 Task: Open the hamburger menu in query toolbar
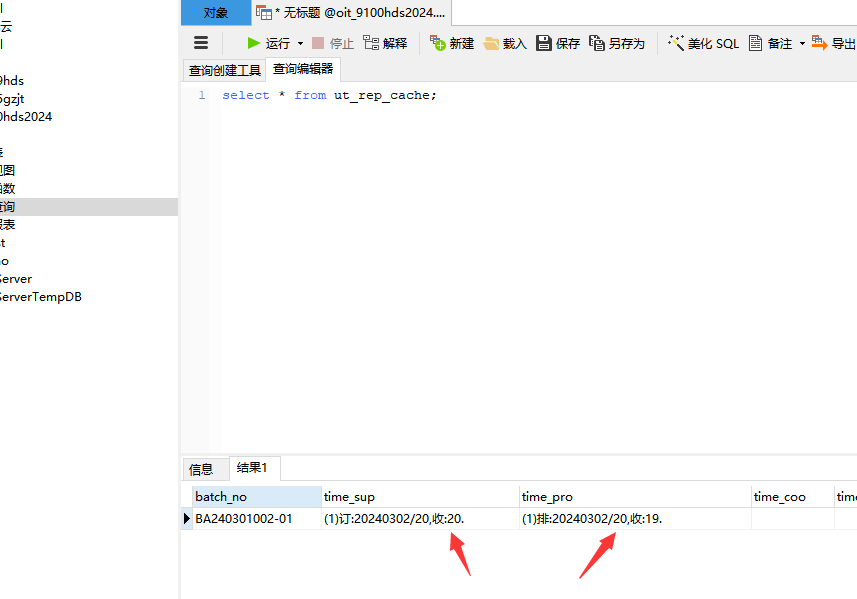pos(201,43)
